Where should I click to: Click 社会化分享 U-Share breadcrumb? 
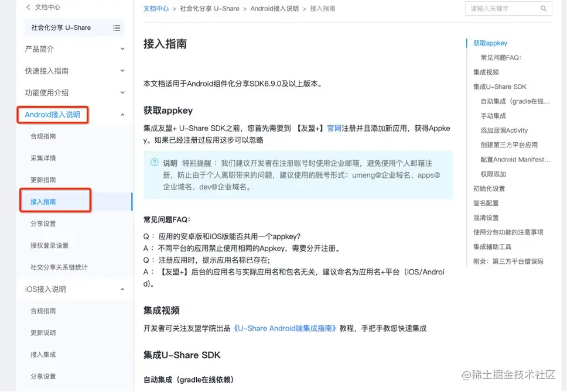tap(209, 8)
